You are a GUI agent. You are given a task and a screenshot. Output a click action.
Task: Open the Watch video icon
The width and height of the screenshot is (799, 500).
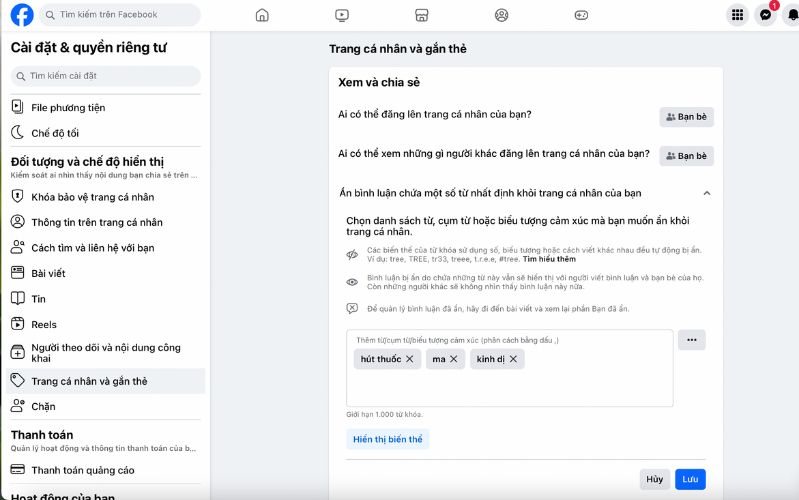pyautogui.click(x=342, y=15)
